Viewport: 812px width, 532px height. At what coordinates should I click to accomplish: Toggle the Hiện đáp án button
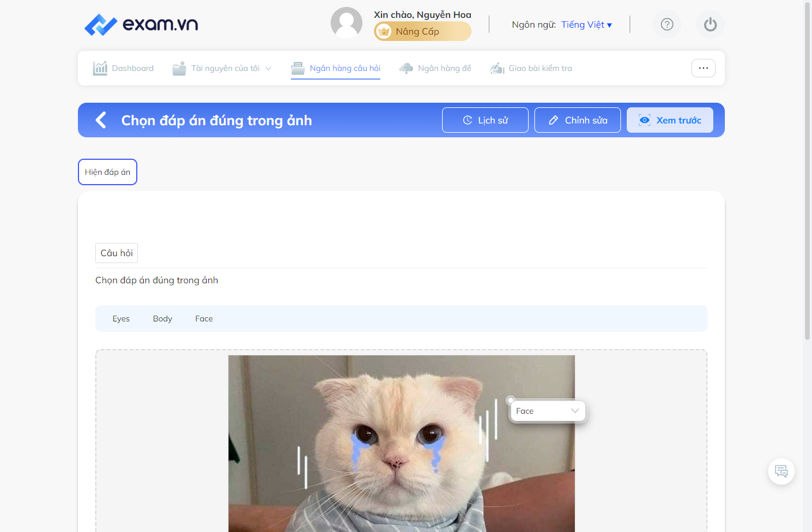click(107, 172)
